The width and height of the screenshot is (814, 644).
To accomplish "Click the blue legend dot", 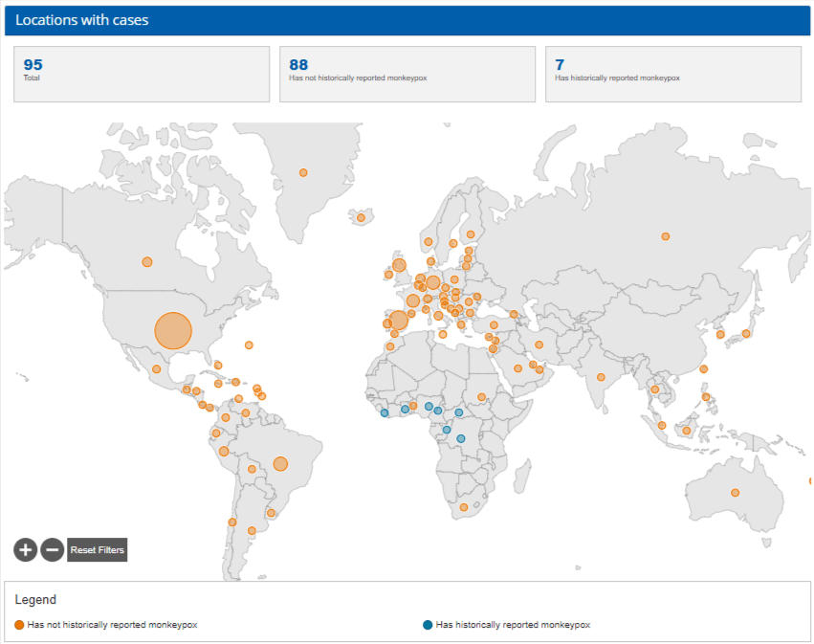I will point(428,625).
